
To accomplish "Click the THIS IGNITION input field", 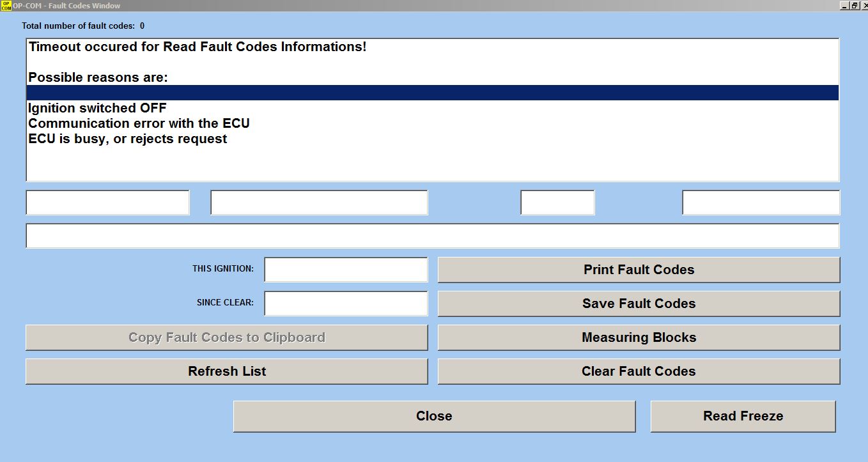I will tap(346, 270).
